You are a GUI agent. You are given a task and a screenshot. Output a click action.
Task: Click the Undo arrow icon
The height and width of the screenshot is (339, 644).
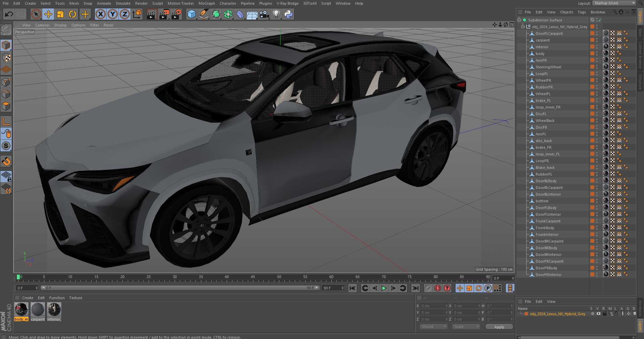9,14
